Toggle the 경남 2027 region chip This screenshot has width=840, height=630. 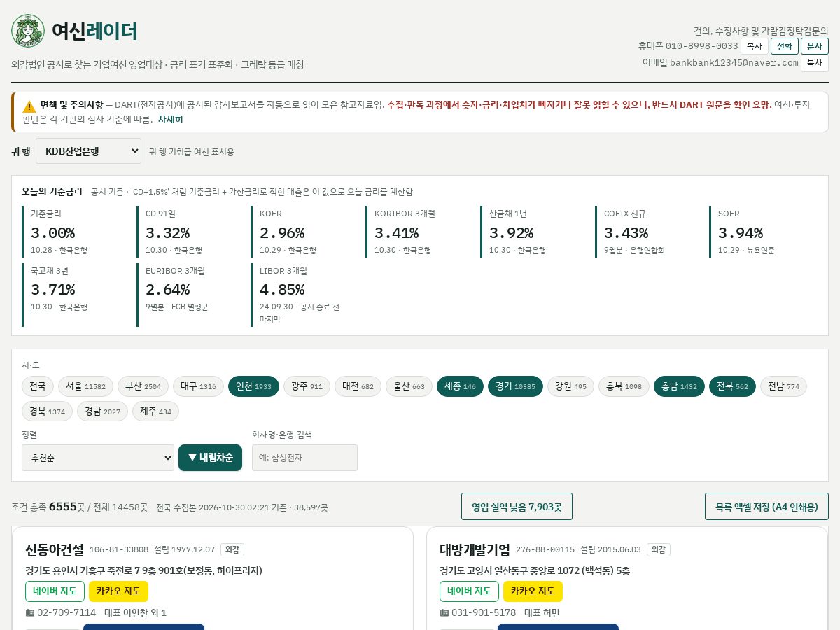coord(102,412)
